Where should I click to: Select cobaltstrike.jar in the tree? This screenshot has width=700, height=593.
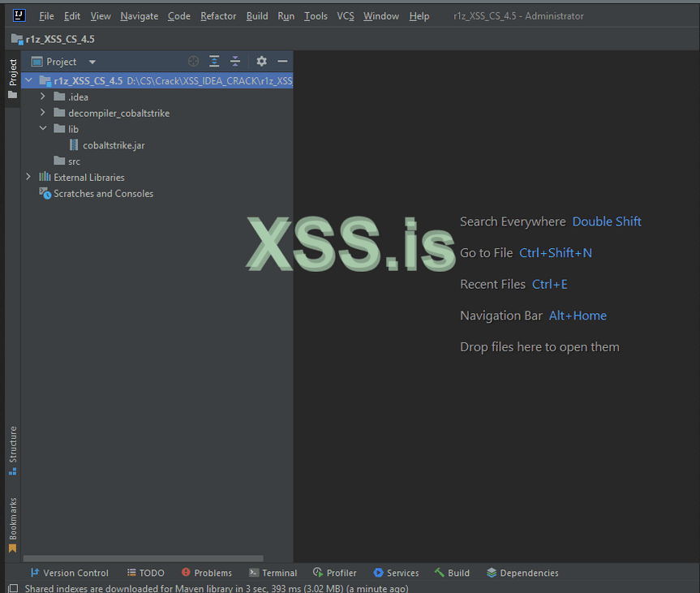pos(157,145)
